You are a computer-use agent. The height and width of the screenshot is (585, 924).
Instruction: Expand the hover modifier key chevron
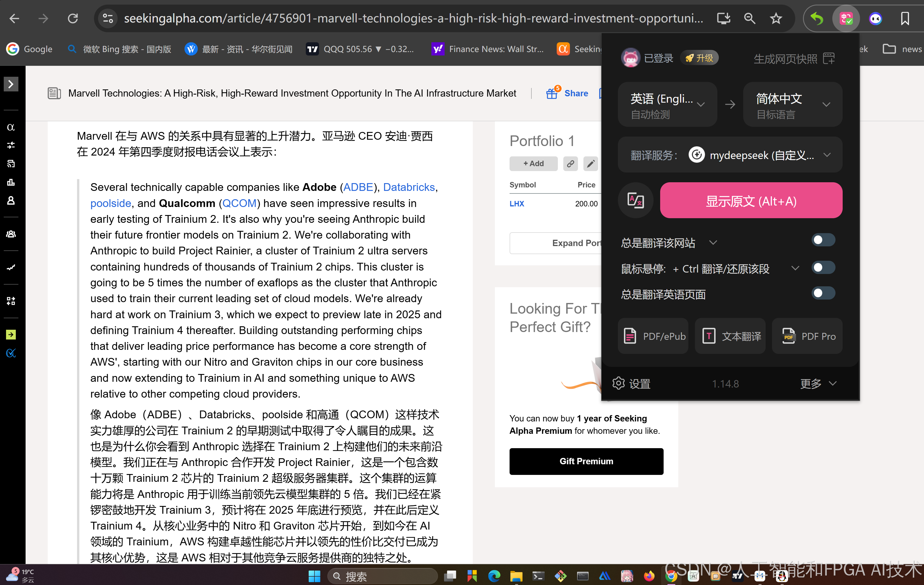[795, 268]
